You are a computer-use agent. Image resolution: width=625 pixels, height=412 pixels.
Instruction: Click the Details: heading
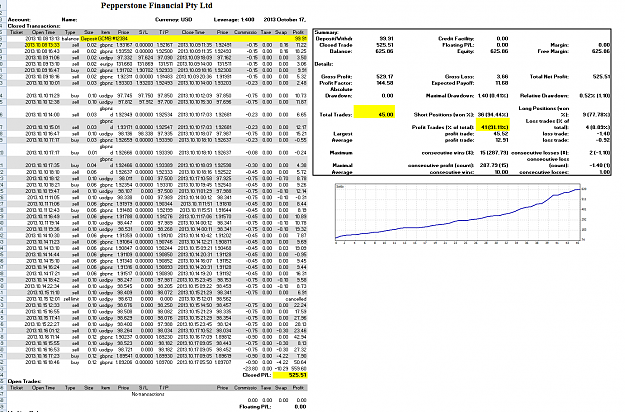pyautogui.click(x=324, y=64)
